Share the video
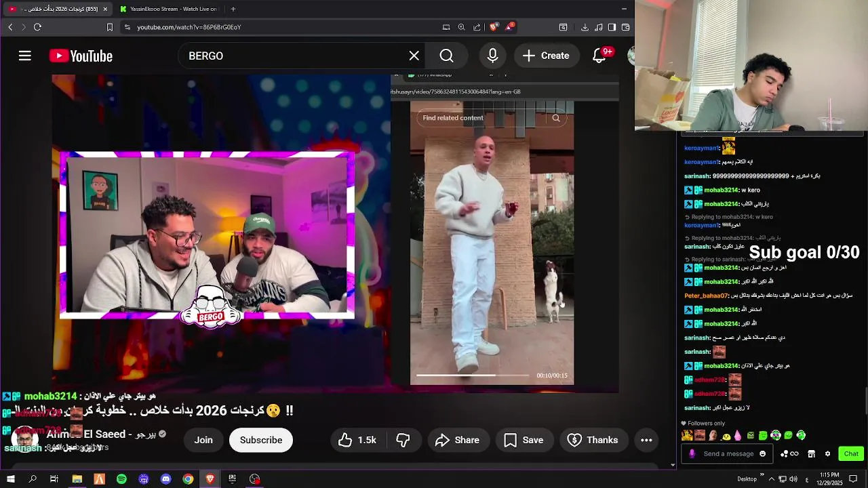The width and height of the screenshot is (868, 488). click(457, 440)
